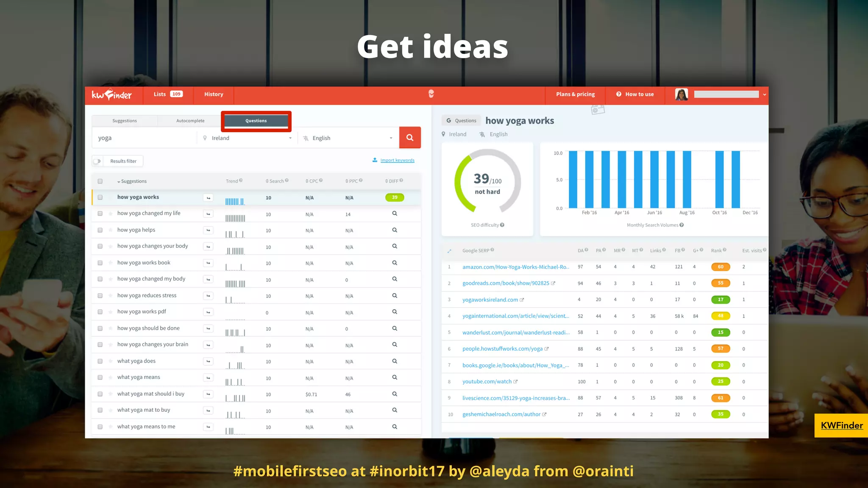868x488 pixels.
Task: Click the green 39 difficulty badge
Action: pyautogui.click(x=395, y=197)
